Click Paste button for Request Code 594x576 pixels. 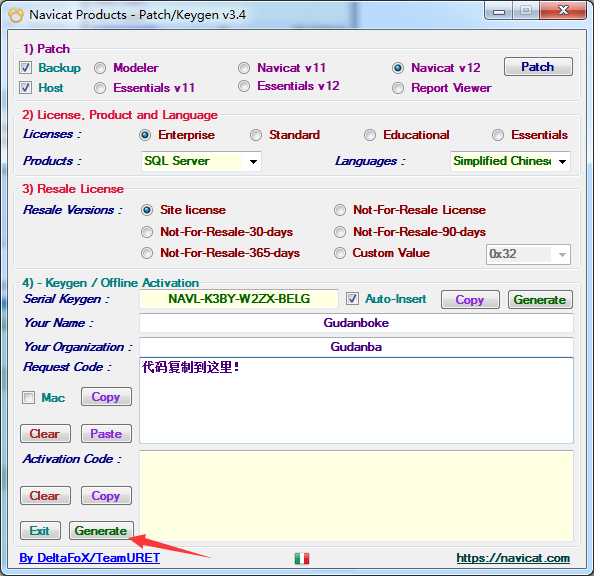pos(106,434)
